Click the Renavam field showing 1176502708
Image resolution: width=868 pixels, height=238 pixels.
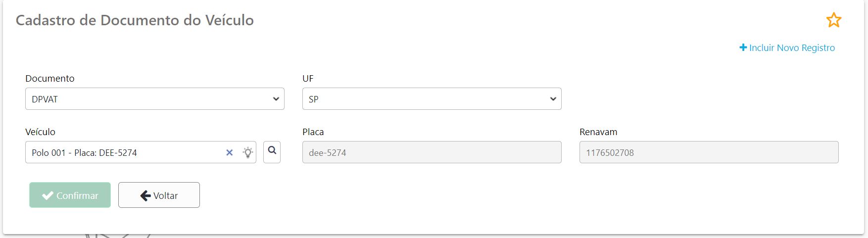(x=709, y=152)
